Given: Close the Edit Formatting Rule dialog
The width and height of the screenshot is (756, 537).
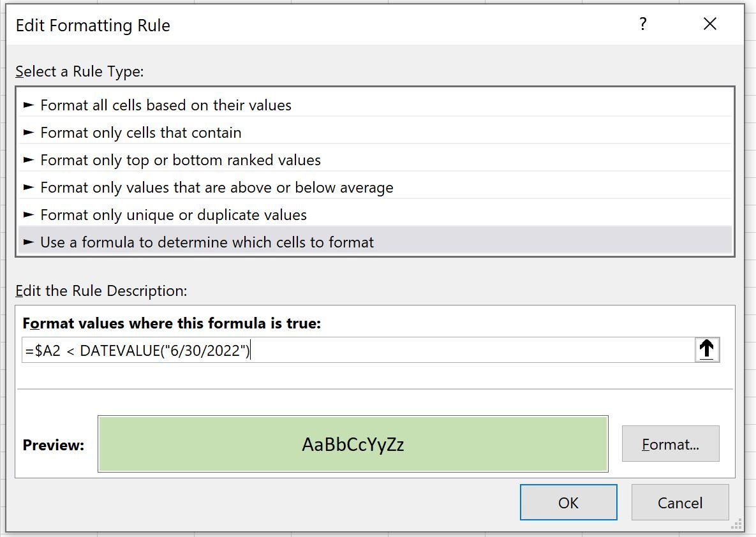Looking at the screenshot, I should click(709, 24).
